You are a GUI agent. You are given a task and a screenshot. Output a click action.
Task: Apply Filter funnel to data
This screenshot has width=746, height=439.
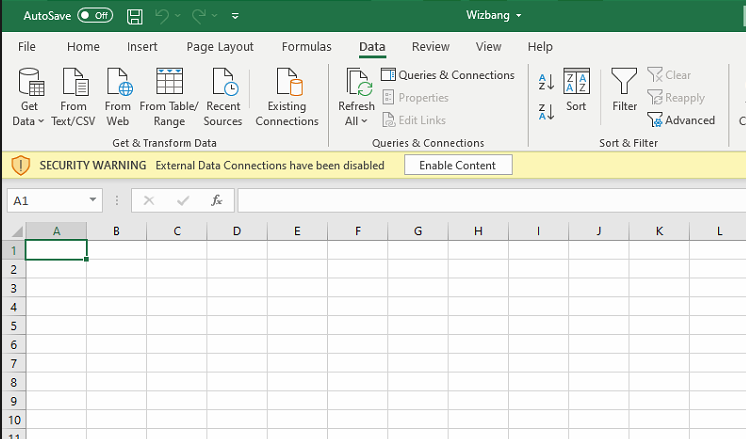click(x=625, y=91)
